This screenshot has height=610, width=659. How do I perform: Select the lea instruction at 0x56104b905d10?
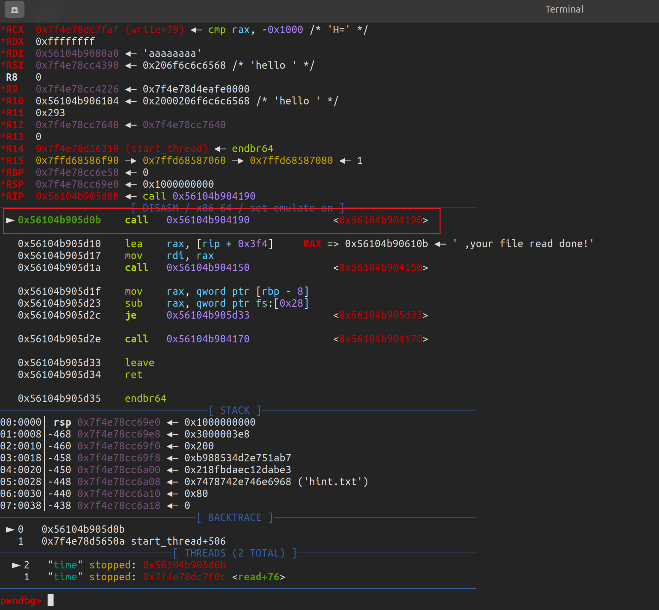145,244
